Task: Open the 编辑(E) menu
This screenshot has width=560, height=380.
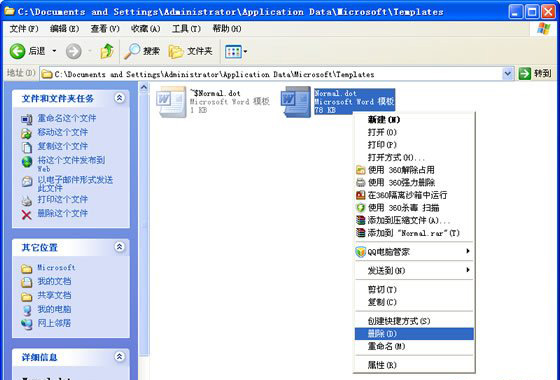Action: [64, 29]
